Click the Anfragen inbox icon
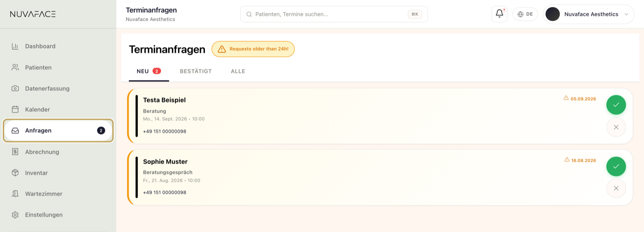 pyautogui.click(x=15, y=131)
